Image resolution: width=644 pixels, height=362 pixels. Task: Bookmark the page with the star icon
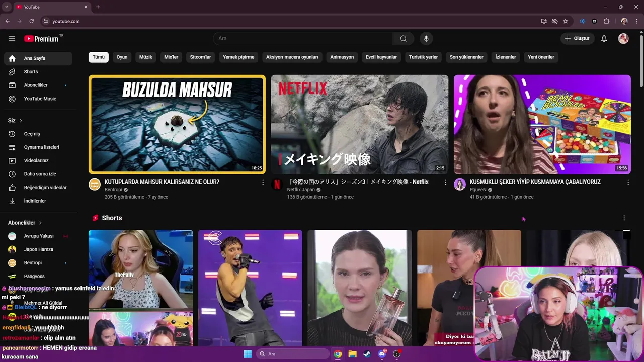pos(566,21)
